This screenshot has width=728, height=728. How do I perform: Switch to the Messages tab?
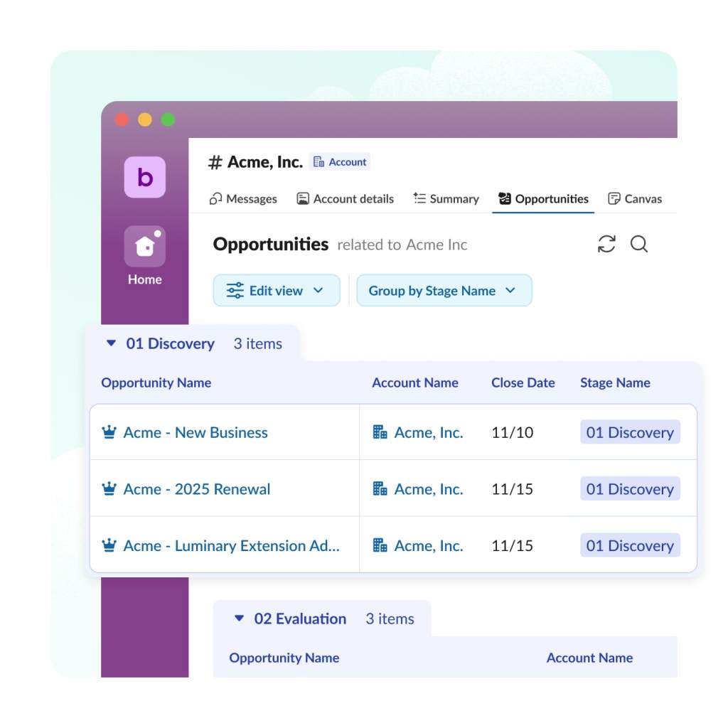pyautogui.click(x=242, y=199)
